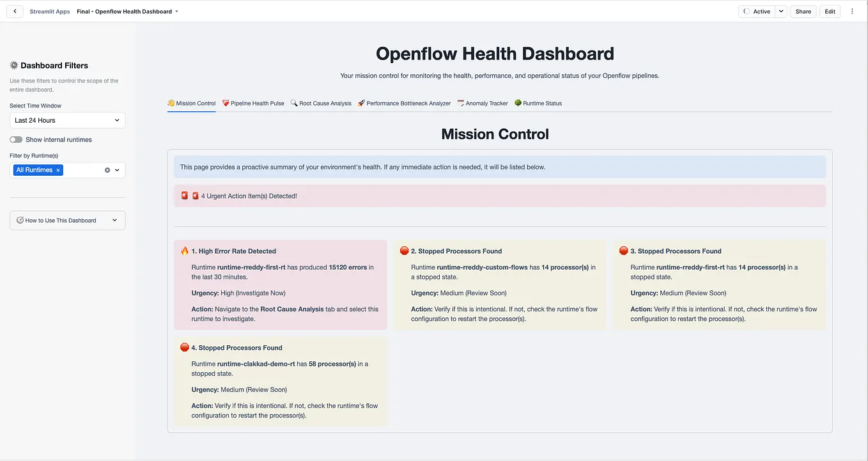Switch to the Pipeline Health Pulse tab
Viewport: 868px width, 461px height.
252,102
